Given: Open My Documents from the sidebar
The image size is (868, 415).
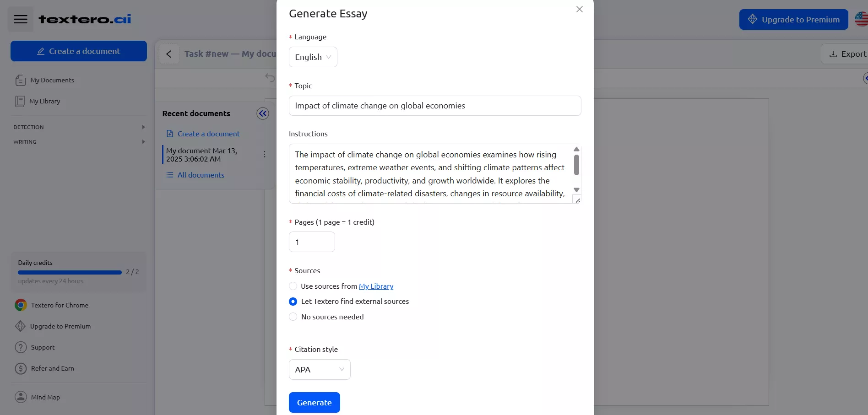Looking at the screenshot, I should 52,80.
